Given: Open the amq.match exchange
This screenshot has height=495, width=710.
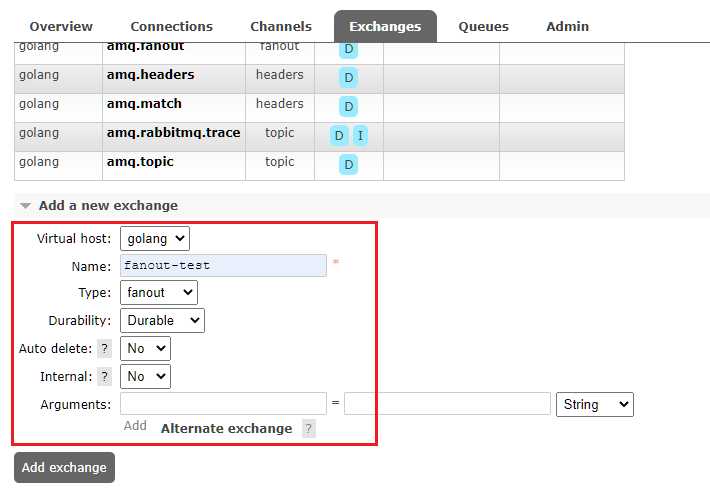Looking at the screenshot, I should [x=144, y=104].
